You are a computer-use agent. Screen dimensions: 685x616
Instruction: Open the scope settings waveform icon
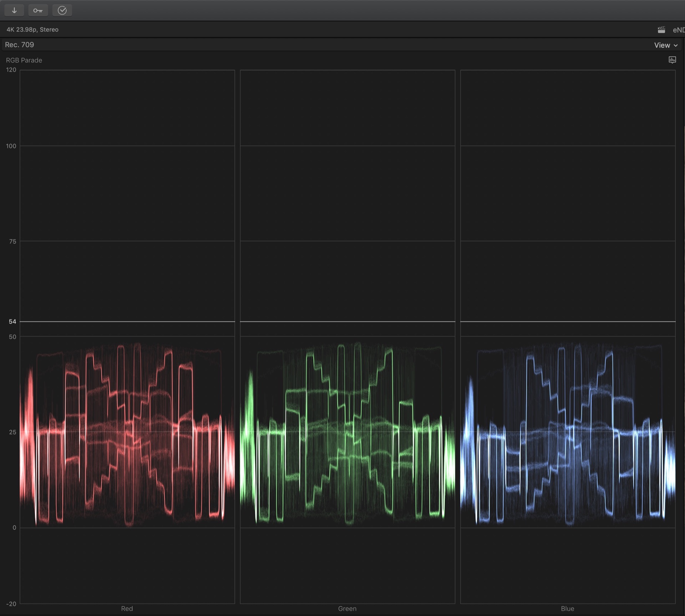click(x=672, y=60)
